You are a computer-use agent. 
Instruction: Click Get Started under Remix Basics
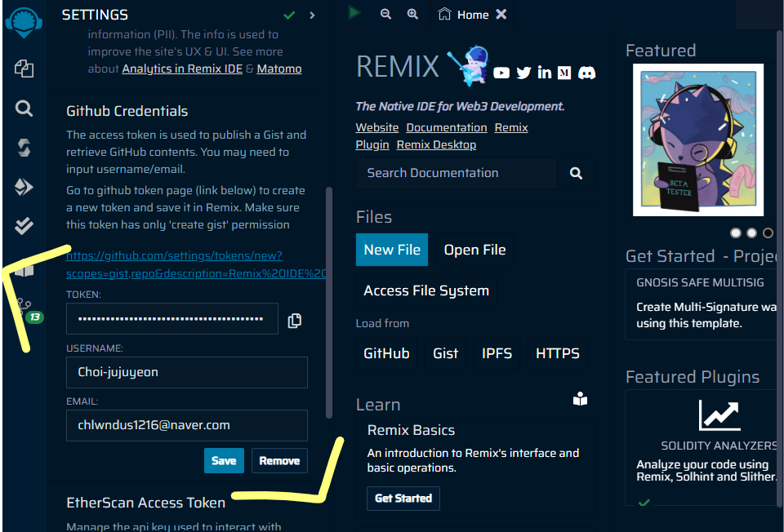coord(403,499)
